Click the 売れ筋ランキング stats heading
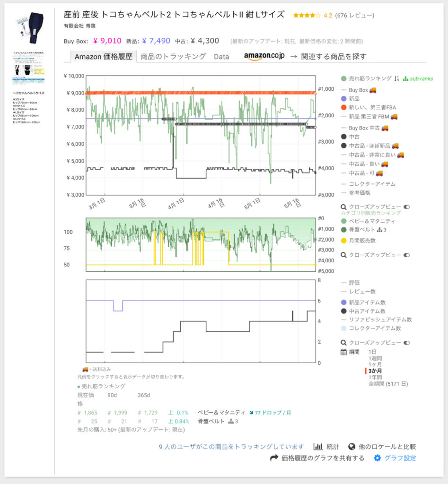Viewport: 448px width, 484px height. coord(103,386)
